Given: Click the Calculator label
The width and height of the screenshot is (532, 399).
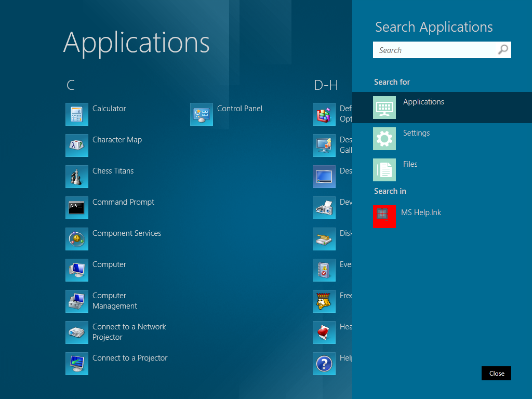Looking at the screenshot, I should tap(109, 109).
